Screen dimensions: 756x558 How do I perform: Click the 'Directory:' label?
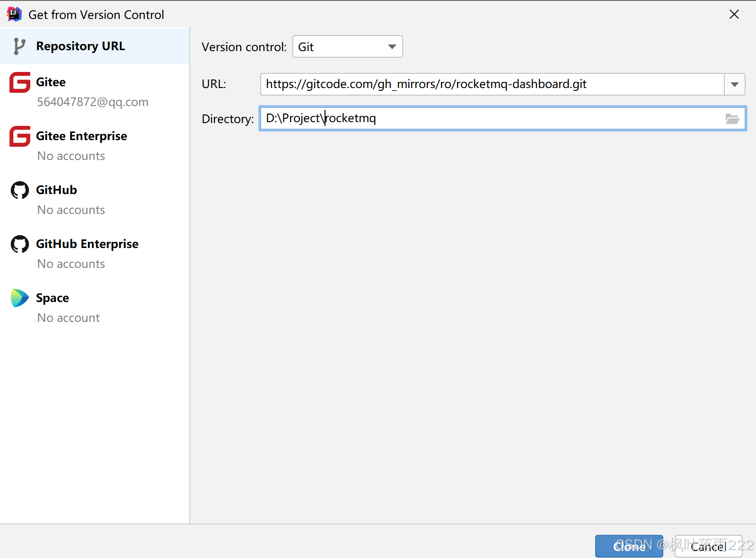[228, 119]
